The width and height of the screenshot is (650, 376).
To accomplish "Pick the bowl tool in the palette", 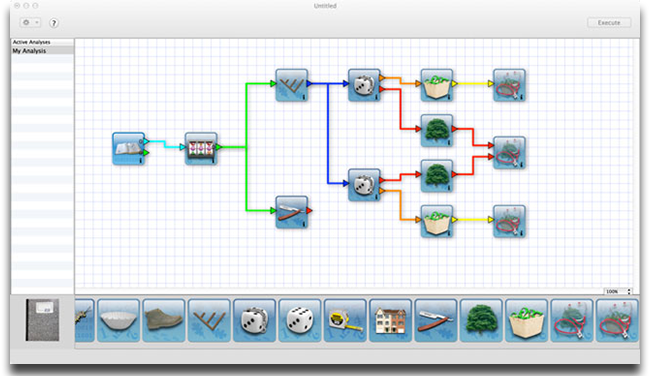I will (x=119, y=320).
